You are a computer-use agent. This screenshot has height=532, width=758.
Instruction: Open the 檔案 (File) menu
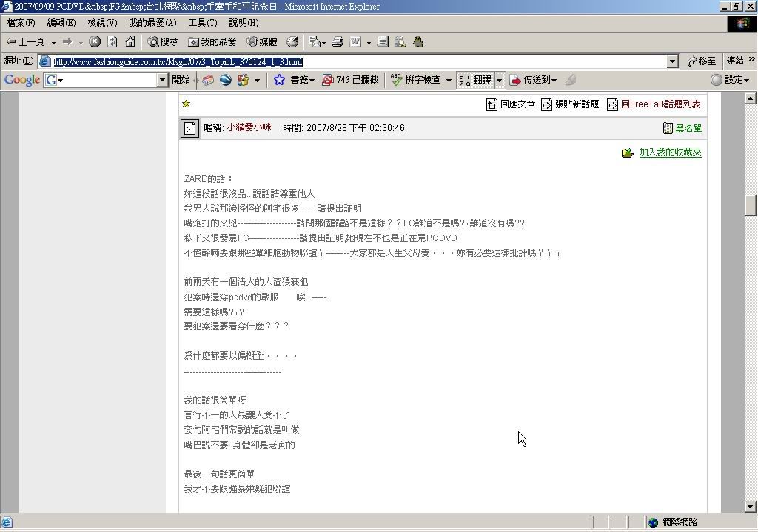pyautogui.click(x=21, y=23)
